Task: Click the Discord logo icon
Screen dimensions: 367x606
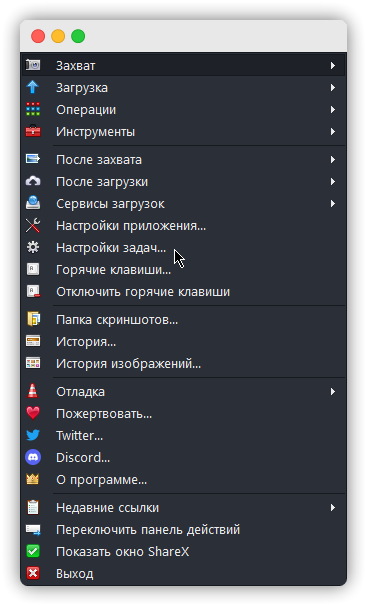Action: tap(33, 457)
